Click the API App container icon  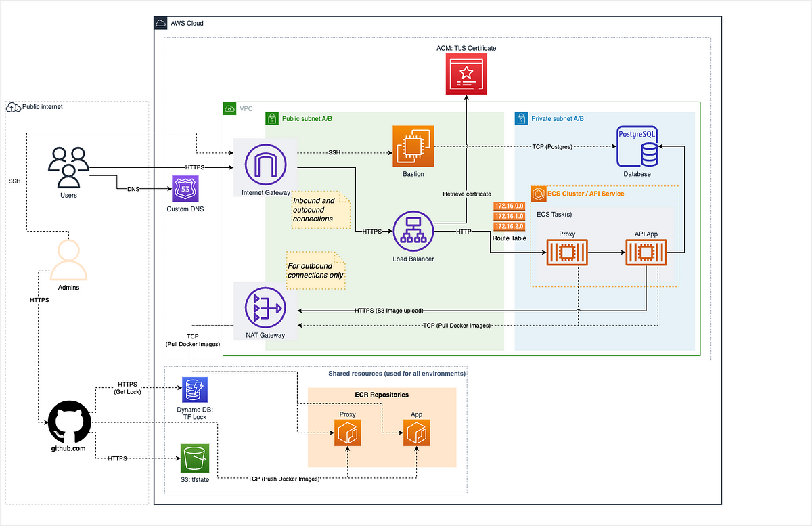(x=646, y=253)
